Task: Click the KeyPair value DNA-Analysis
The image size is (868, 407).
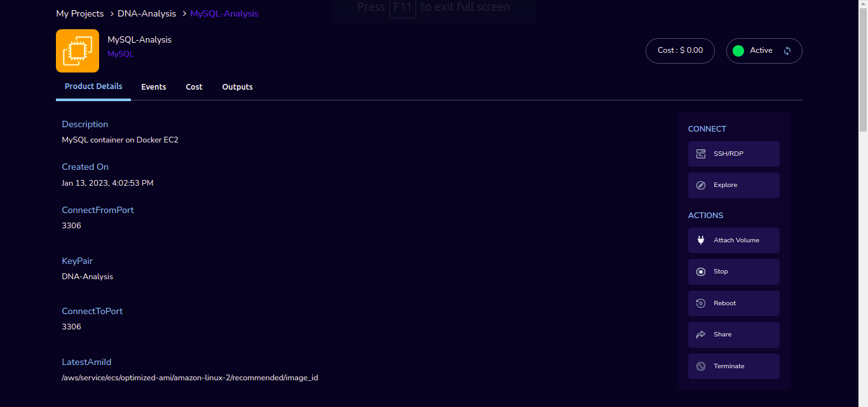Action: coord(87,277)
